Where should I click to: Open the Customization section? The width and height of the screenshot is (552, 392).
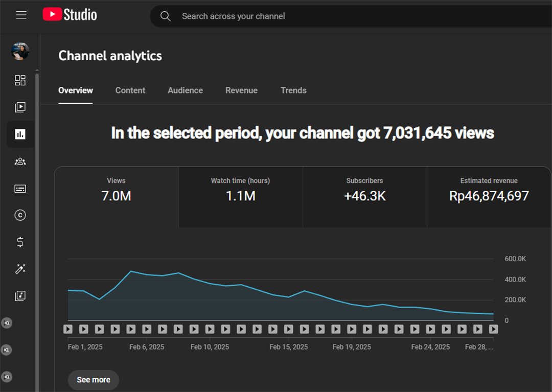coord(20,269)
